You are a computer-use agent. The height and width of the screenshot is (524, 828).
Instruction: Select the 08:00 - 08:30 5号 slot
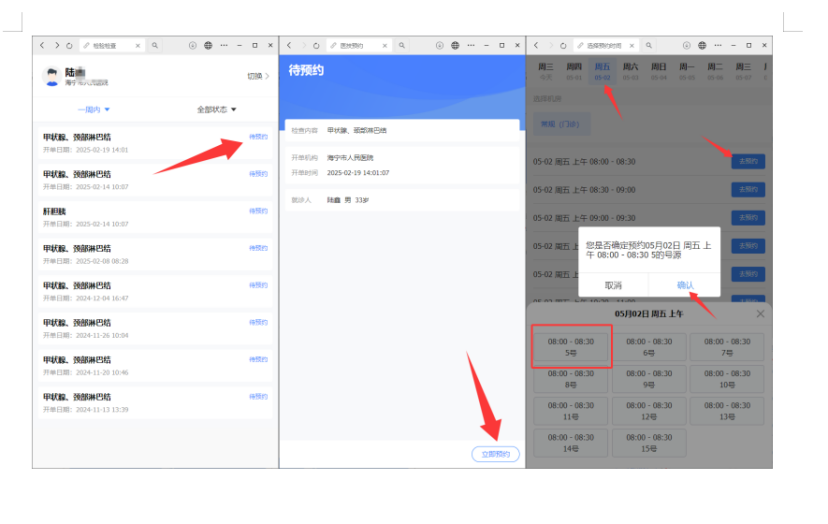pos(571,347)
